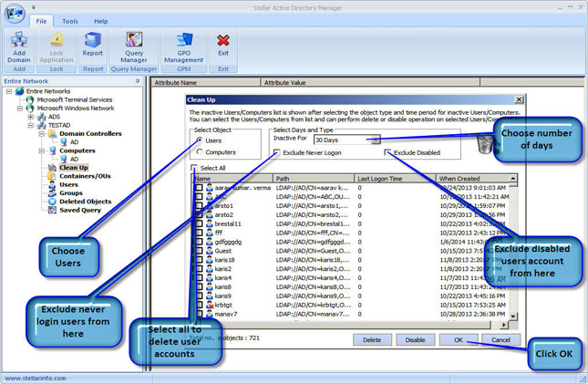This screenshot has height=384, width=588.
Task: Click the Users node icon in tree
Action: (53, 184)
